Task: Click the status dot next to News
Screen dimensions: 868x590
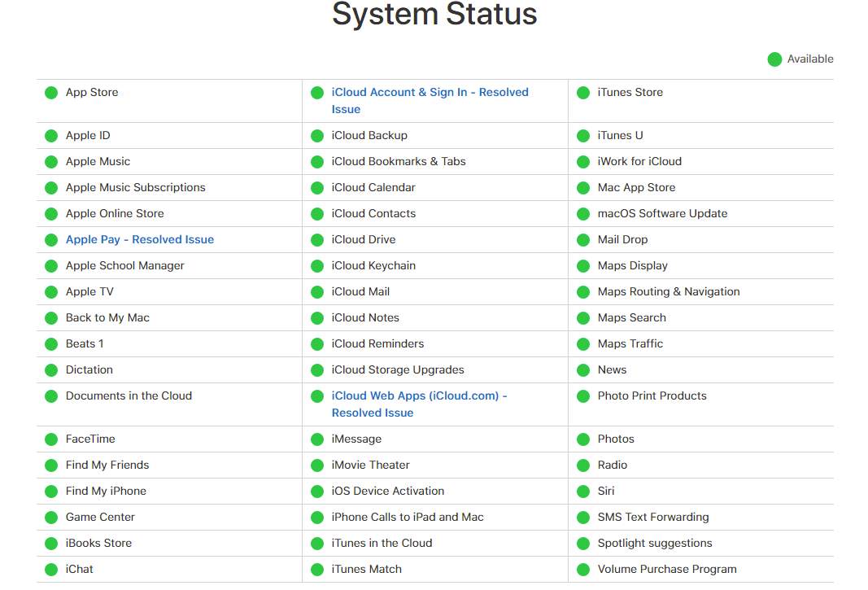Action: [x=583, y=370]
